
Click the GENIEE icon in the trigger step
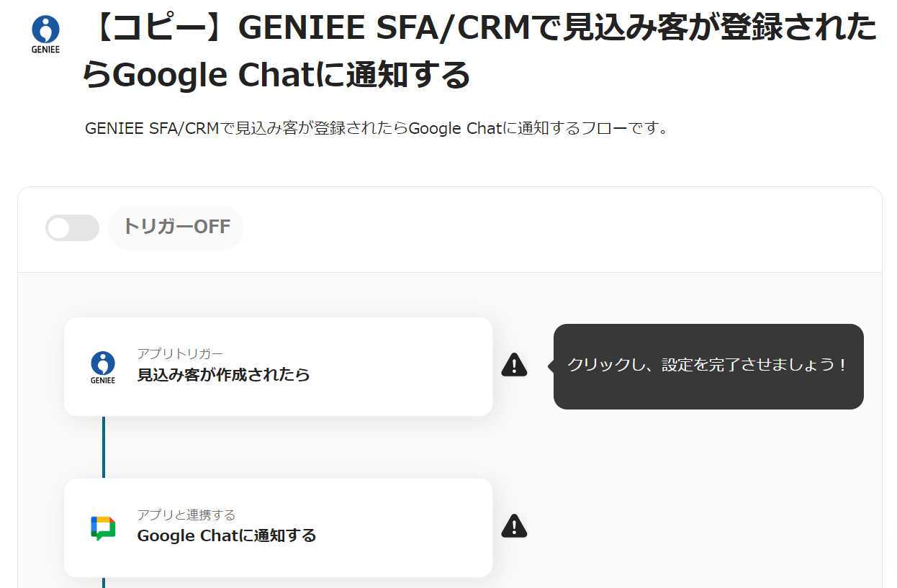pyautogui.click(x=103, y=366)
